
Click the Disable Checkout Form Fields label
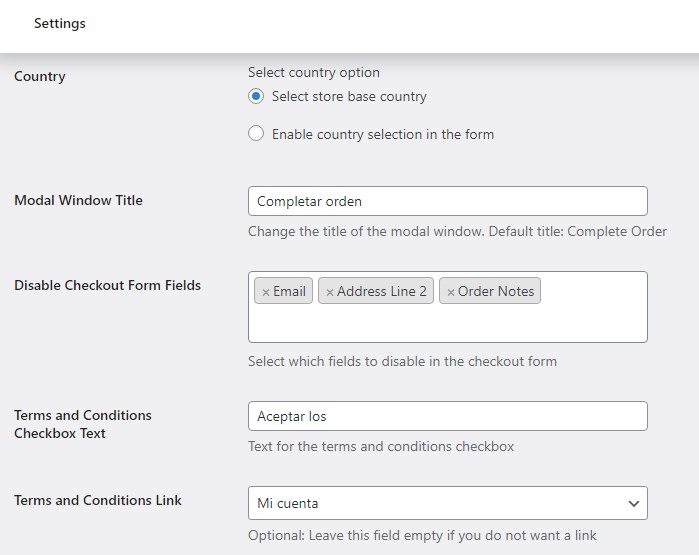coord(107,286)
